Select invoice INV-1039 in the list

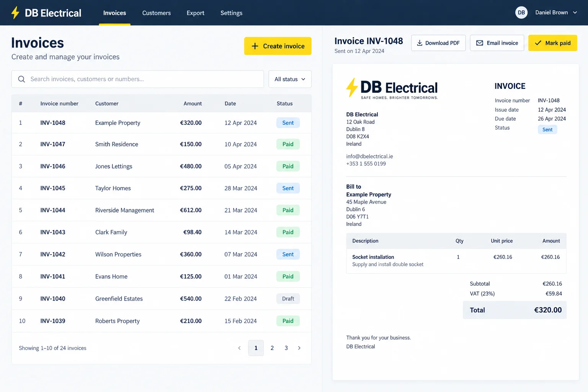pos(162,321)
